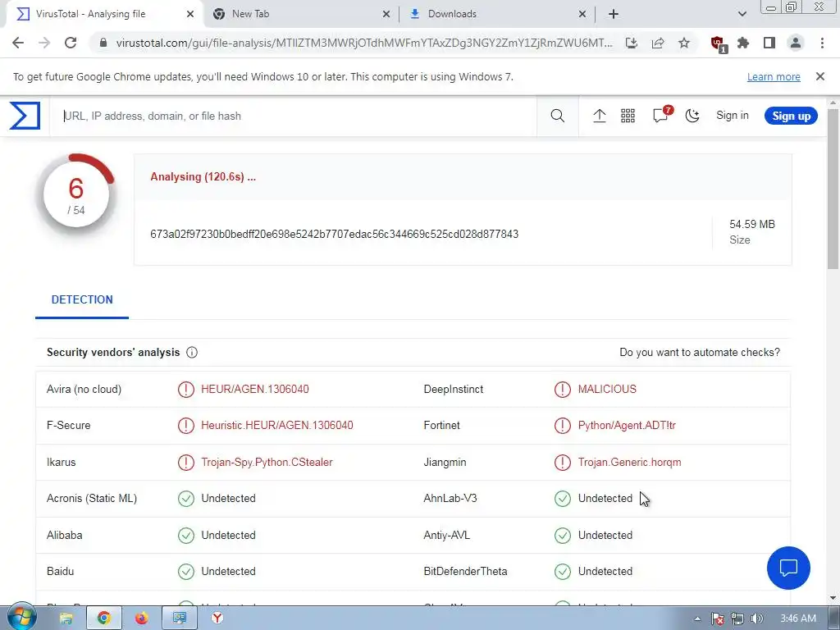The height and width of the screenshot is (630, 840).
Task: Click the VirusTotal logo icon
Action: [x=25, y=115]
